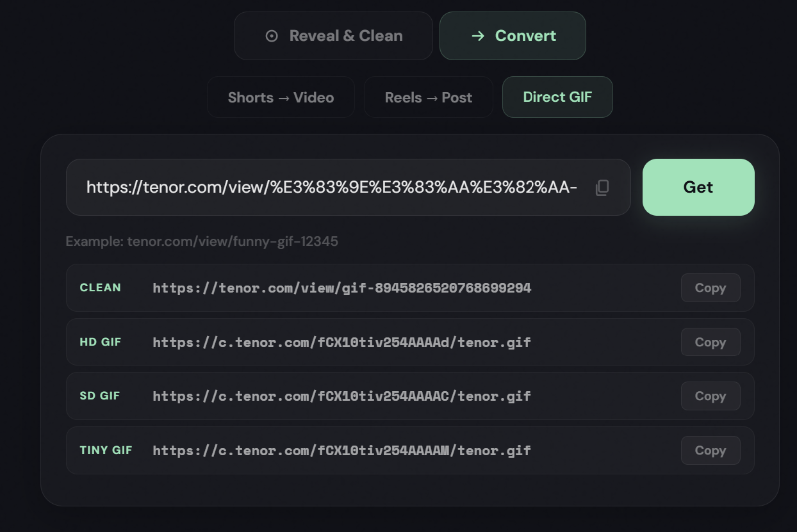Copy the CLEAN tenor link
797x532 pixels.
pos(710,287)
